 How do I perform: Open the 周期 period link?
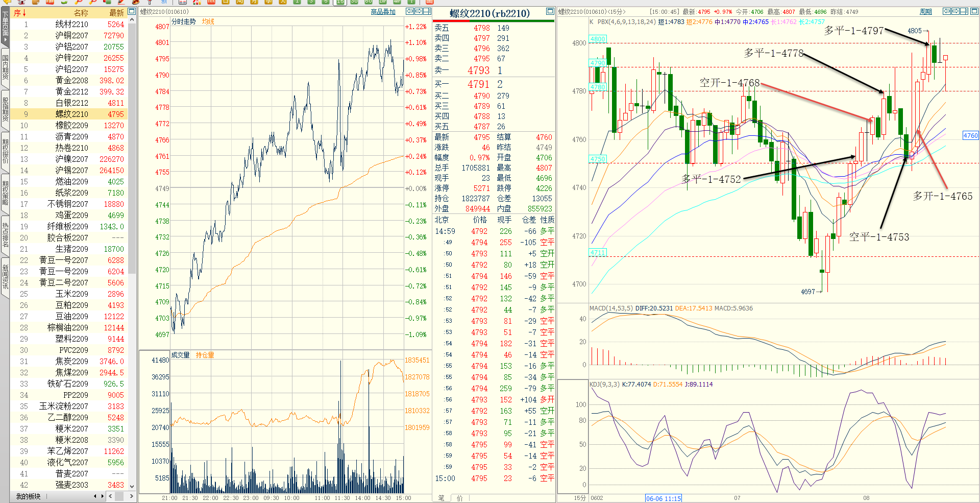click(925, 12)
